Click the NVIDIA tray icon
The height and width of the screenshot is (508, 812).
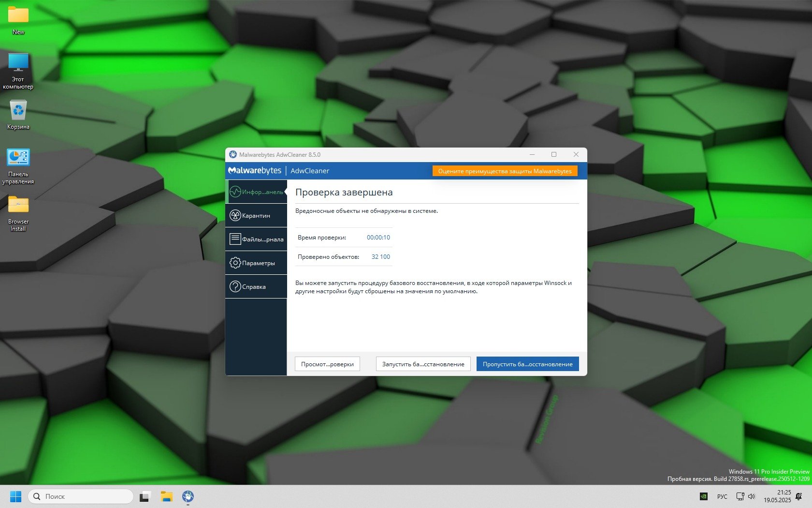tap(704, 496)
